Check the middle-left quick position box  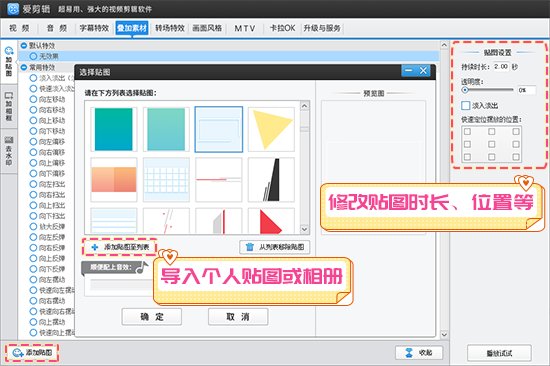[467, 144]
